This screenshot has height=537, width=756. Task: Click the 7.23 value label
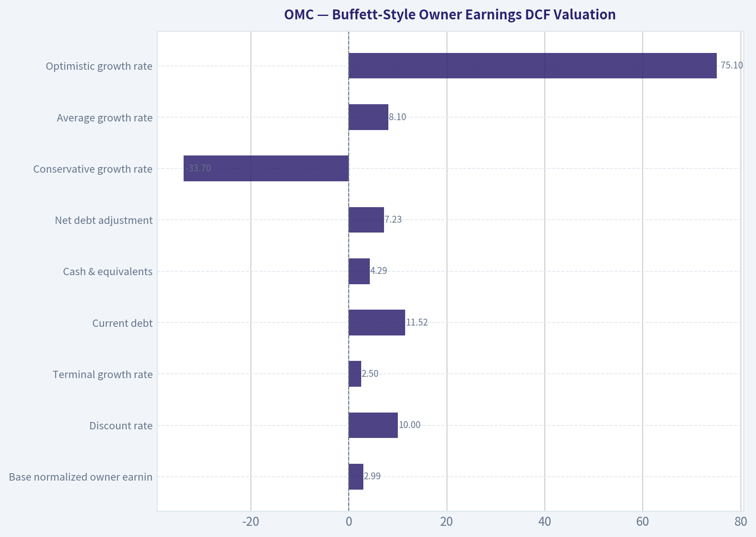click(393, 219)
